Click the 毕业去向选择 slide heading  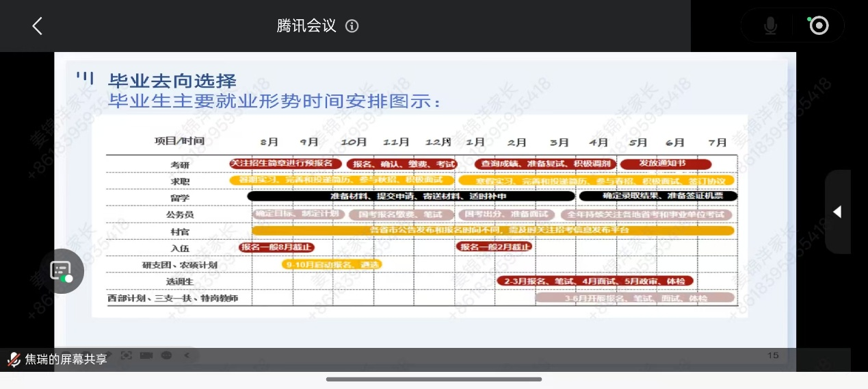point(172,80)
